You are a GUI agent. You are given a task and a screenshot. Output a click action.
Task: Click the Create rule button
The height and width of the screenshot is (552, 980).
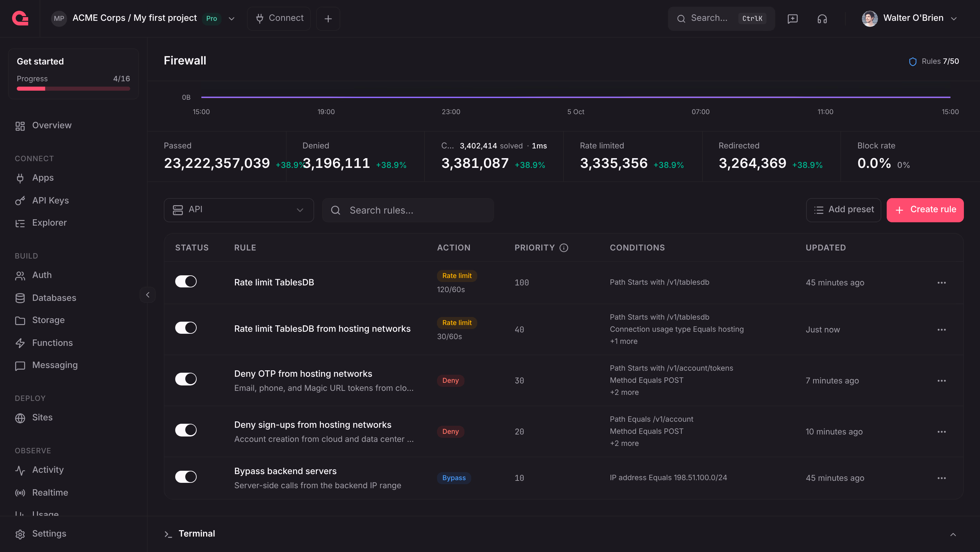tap(925, 210)
